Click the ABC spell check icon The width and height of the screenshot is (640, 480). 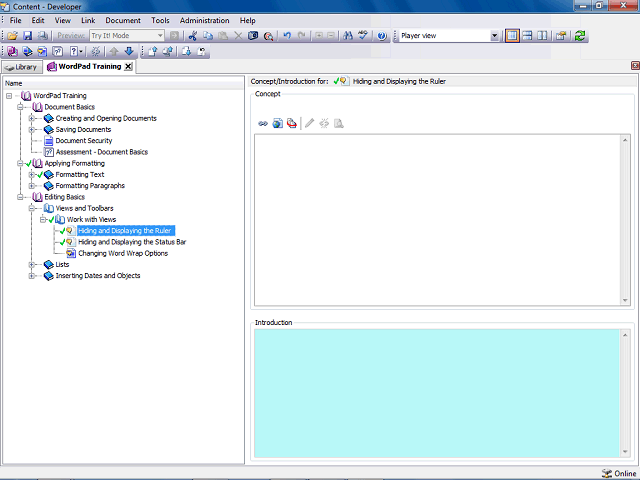[363, 36]
